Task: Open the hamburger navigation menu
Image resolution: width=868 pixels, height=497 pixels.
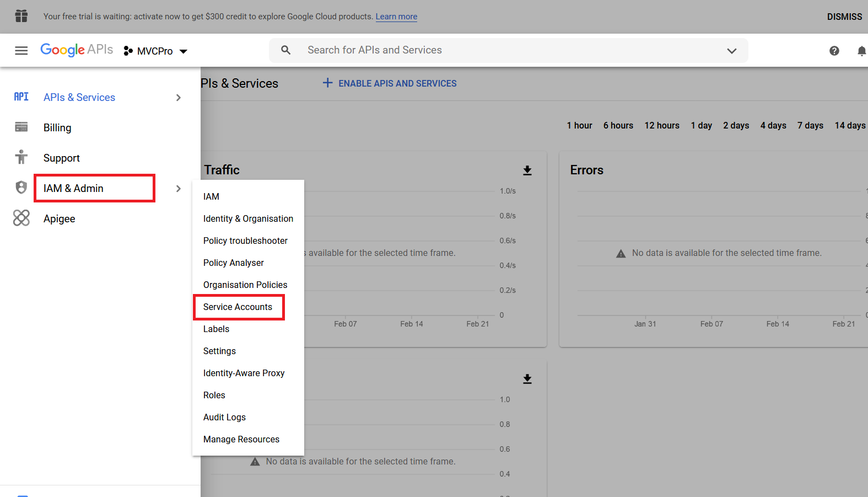Action: point(21,51)
